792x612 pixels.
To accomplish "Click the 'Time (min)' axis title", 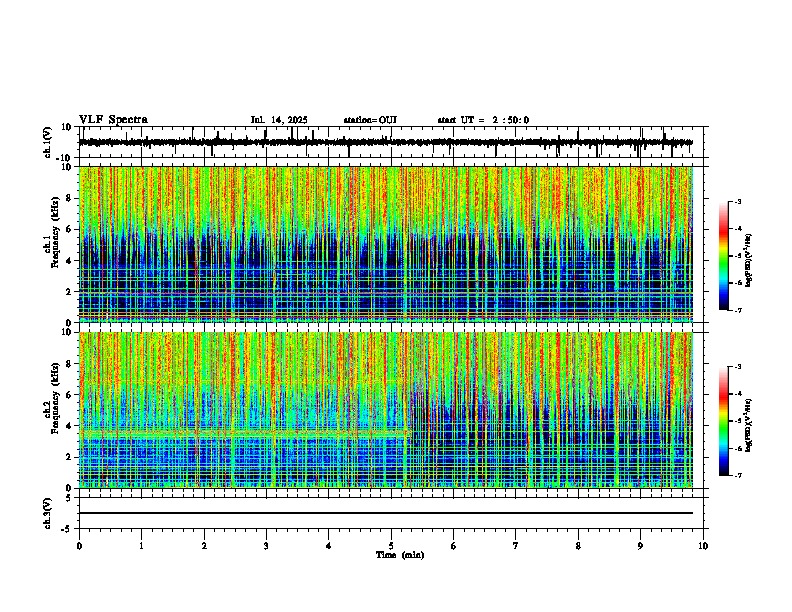I will (400, 555).
